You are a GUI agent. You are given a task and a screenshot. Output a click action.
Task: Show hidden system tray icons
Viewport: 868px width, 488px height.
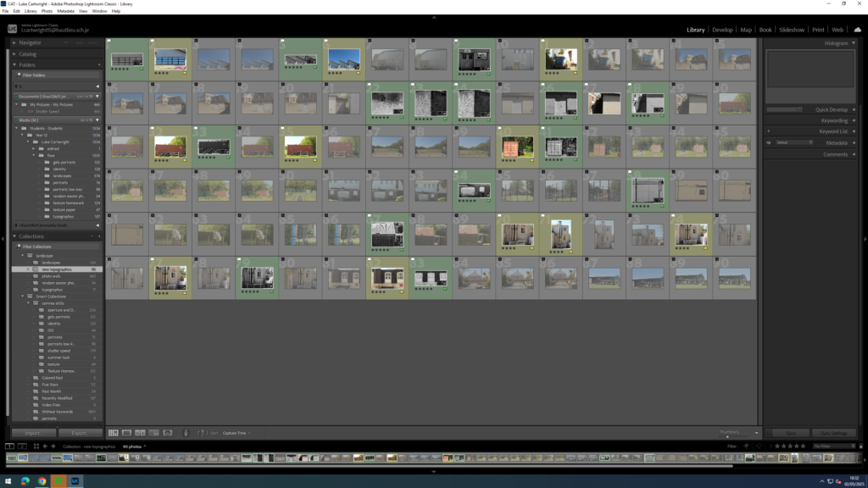coord(822,481)
